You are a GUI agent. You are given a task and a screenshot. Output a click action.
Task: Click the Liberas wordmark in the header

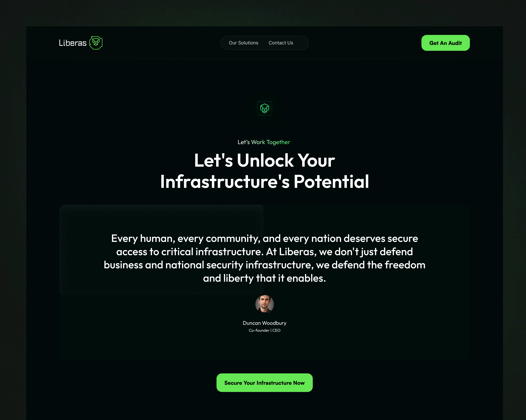pos(73,43)
